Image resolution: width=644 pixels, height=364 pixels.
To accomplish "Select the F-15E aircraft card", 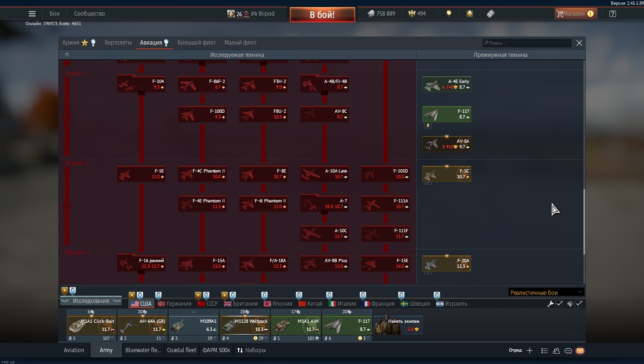I will (x=385, y=264).
